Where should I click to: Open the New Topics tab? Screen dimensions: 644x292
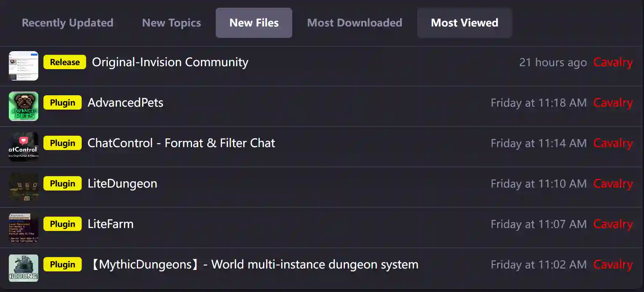pos(171,23)
